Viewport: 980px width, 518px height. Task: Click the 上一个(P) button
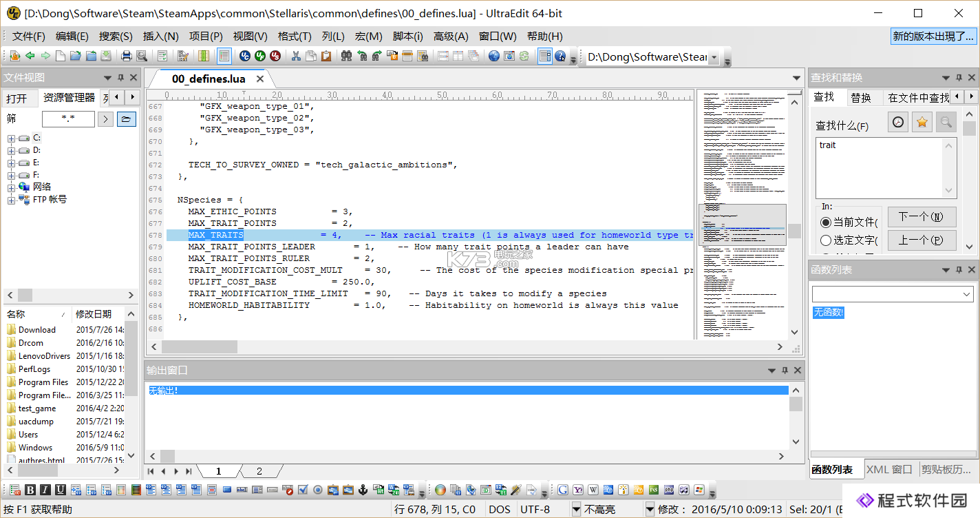[922, 240]
